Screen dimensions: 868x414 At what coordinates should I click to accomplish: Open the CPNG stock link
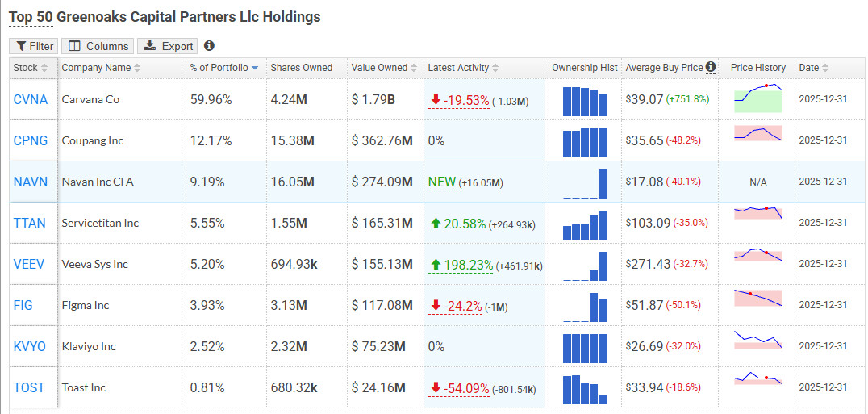click(x=31, y=140)
